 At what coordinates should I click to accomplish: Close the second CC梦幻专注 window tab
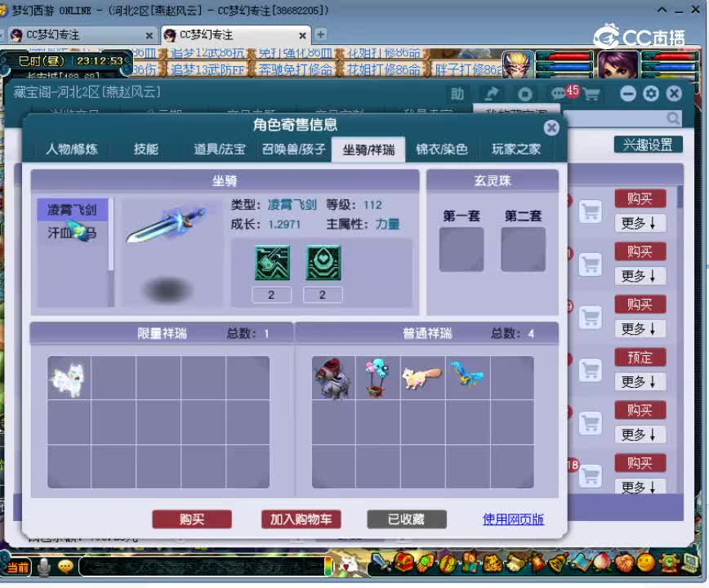pyautogui.click(x=302, y=35)
